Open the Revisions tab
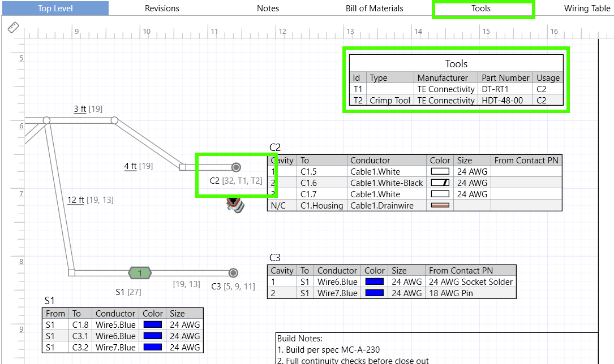This screenshot has height=364, width=614. pyautogui.click(x=162, y=8)
